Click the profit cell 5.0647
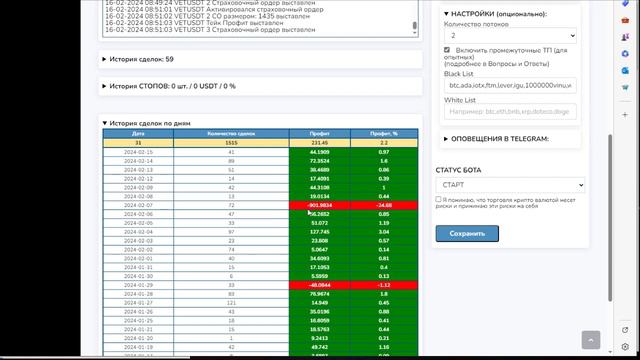The height and width of the screenshot is (360, 640). [x=319, y=249]
